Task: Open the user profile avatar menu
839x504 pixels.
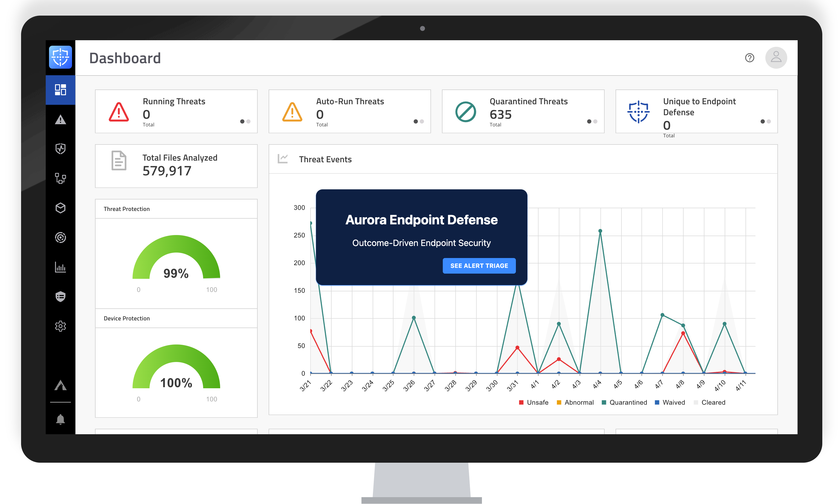Action: pos(776,58)
